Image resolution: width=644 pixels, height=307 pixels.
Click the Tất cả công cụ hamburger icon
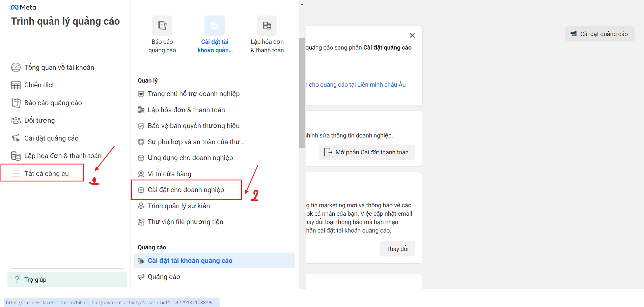point(16,174)
